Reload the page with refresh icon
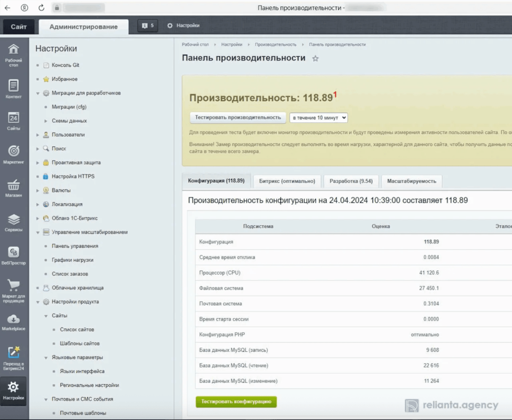512x420 pixels. [41, 8]
